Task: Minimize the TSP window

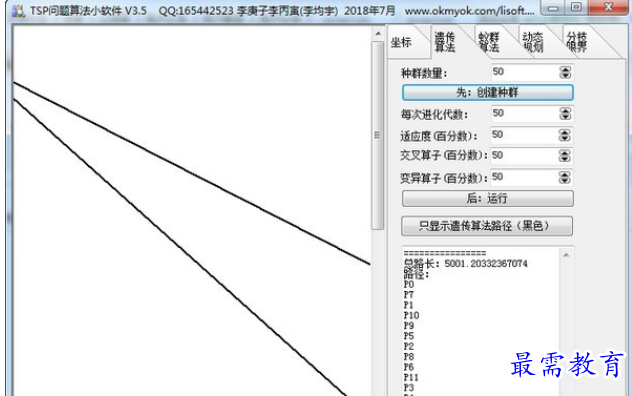Action: (x=553, y=7)
